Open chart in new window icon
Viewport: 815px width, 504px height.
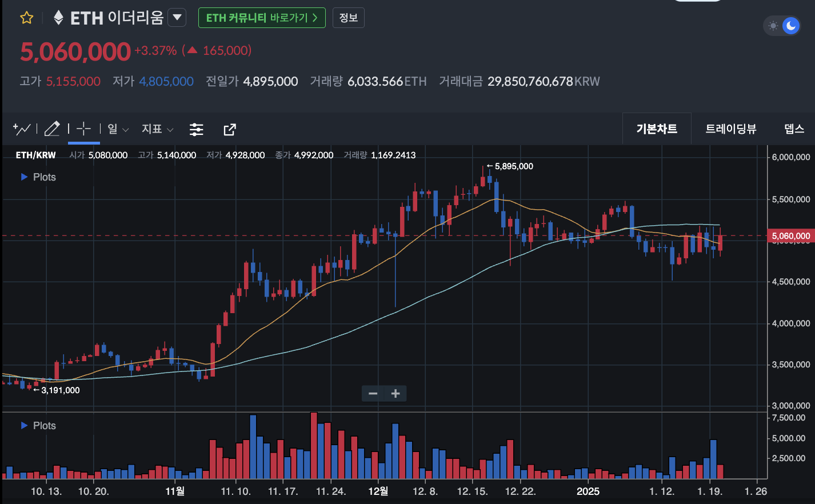[230, 130]
